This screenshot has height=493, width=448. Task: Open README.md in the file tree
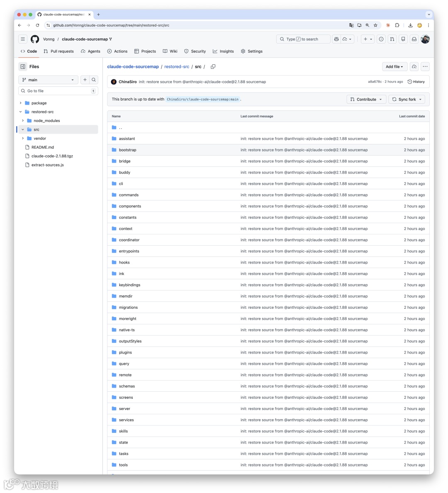42,147
